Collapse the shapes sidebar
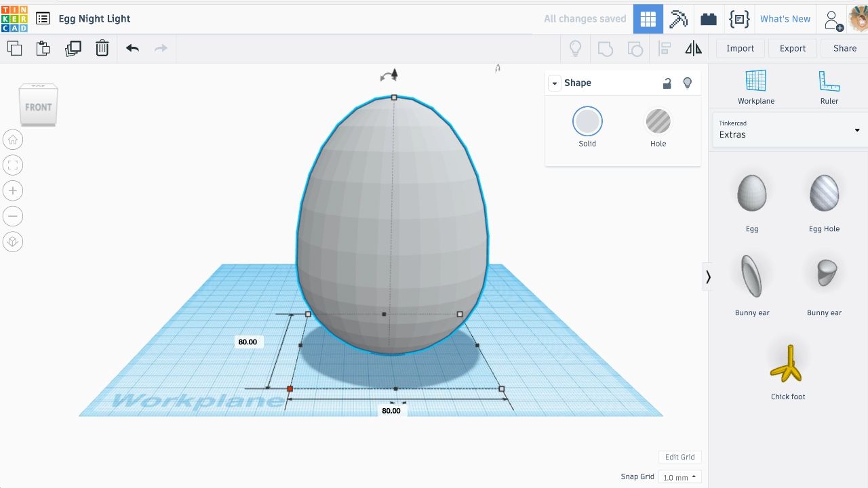This screenshot has width=868, height=488. pos(708,277)
